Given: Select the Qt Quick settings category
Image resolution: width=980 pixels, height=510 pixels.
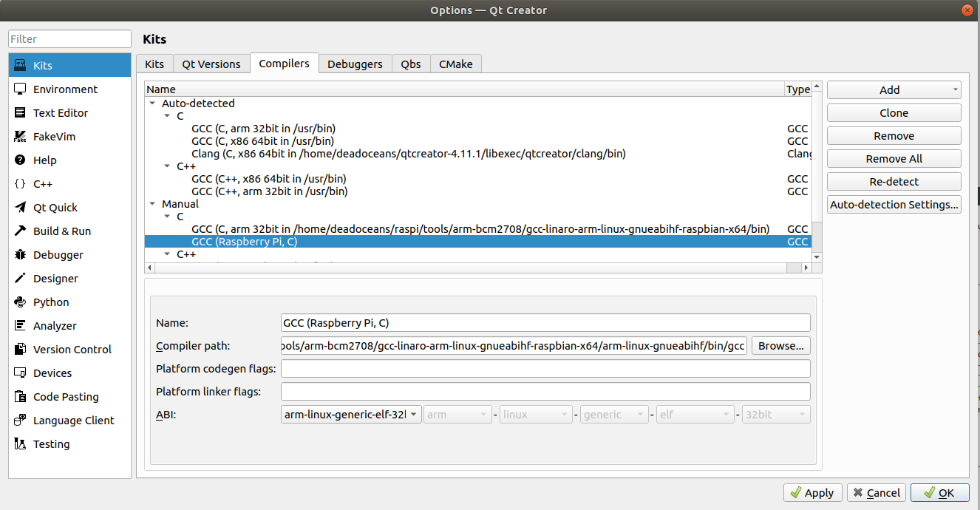Looking at the screenshot, I should (x=69, y=208).
